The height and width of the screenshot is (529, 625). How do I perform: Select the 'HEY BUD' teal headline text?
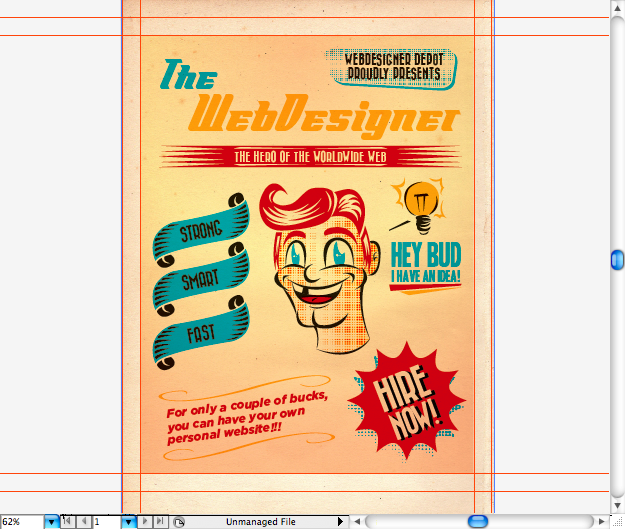(x=426, y=255)
